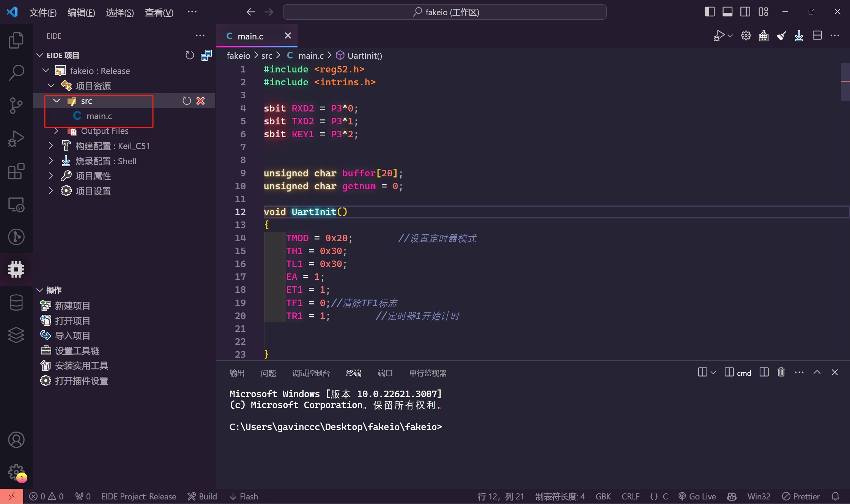Open the 选择(S) menu
The width and height of the screenshot is (850, 504).
click(x=120, y=12)
